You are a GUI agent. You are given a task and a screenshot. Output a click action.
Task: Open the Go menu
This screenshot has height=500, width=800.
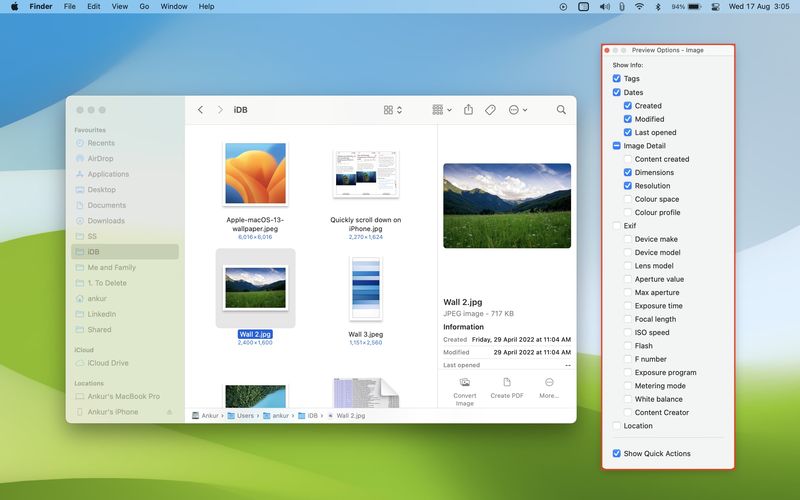tap(144, 7)
